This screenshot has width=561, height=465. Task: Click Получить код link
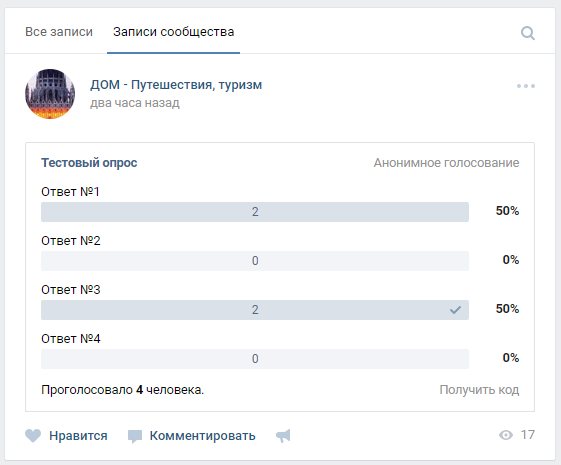[479, 390]
